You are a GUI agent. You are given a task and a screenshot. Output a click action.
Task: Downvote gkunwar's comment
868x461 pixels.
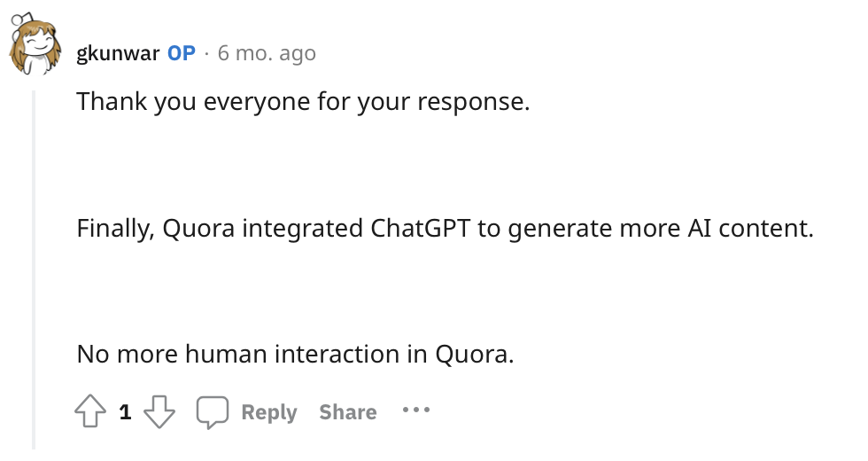click(159, 411)
